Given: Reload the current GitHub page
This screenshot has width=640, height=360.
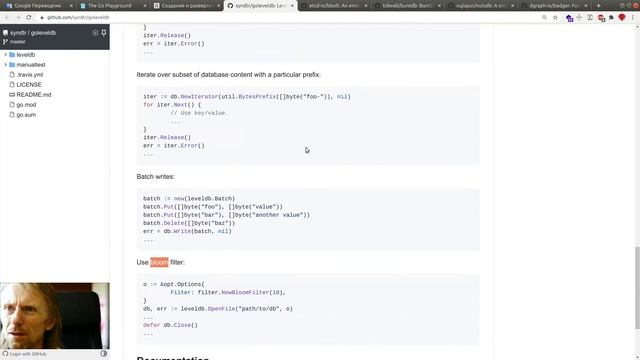Looking at the screenshot, I should 29,18.
